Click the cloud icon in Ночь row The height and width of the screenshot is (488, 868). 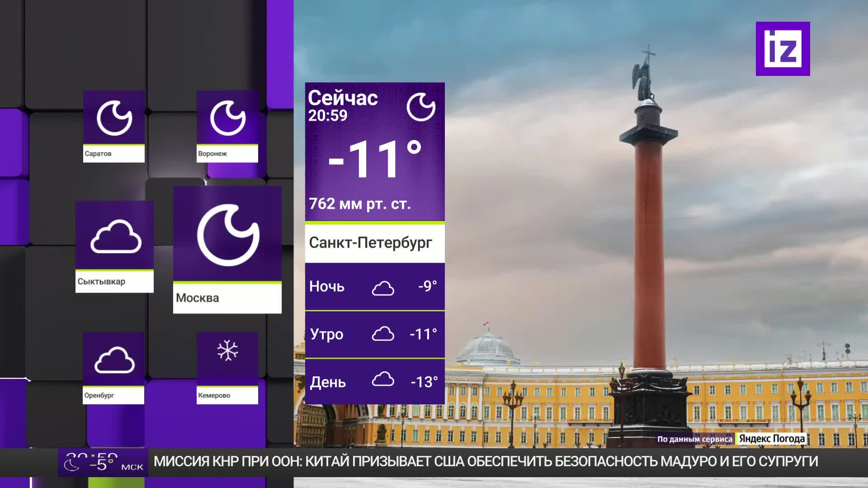(382, 288)
